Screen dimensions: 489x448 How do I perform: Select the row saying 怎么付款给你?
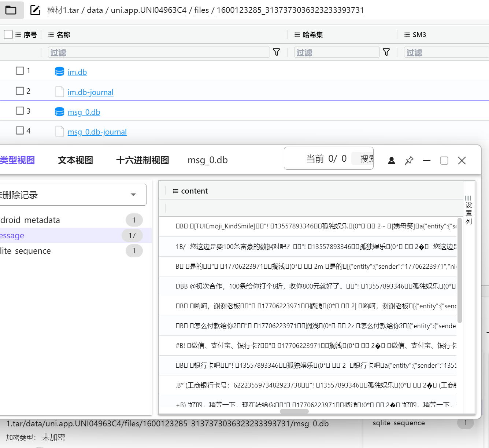[308, 326]
